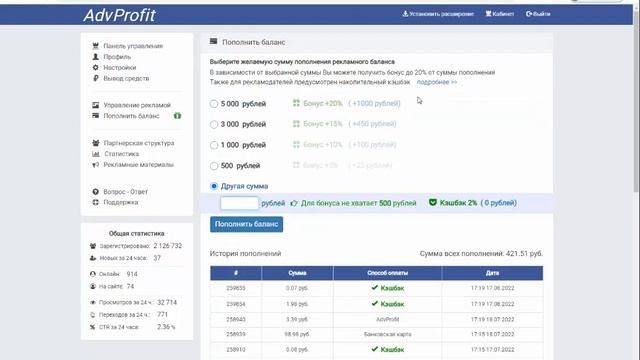Click the Зарегистрировано users icon in statistics
The height and width of the screenshot is (360, 640).
click(93, 246)
